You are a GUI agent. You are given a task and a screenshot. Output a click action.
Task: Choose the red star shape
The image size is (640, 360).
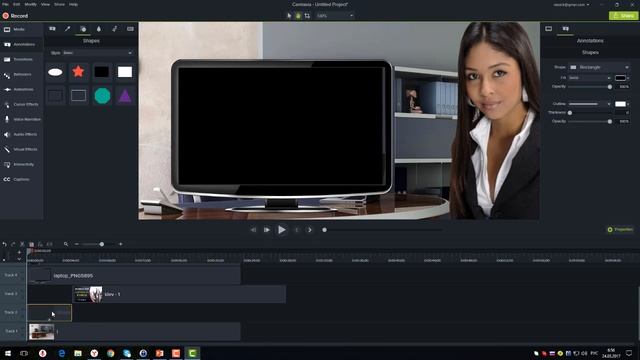pyautogui.click(x=78, y=72)
